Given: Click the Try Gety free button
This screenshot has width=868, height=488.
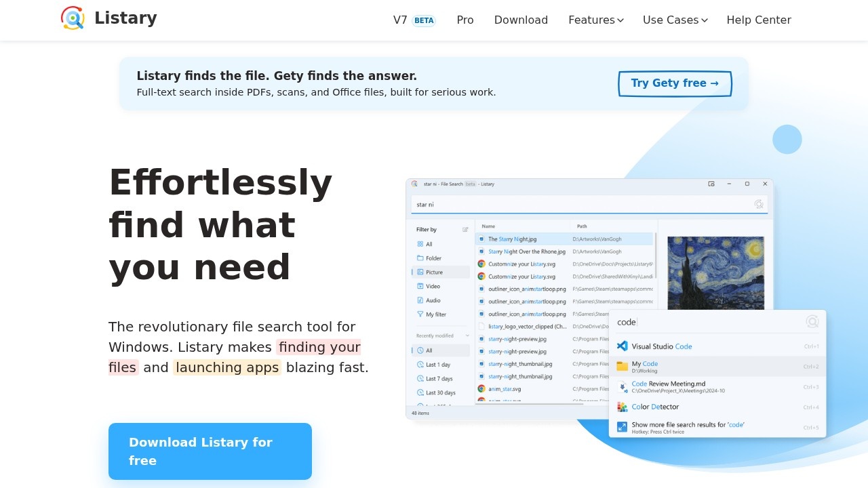Looking at the screenshot, I should [x=675, y=83].
